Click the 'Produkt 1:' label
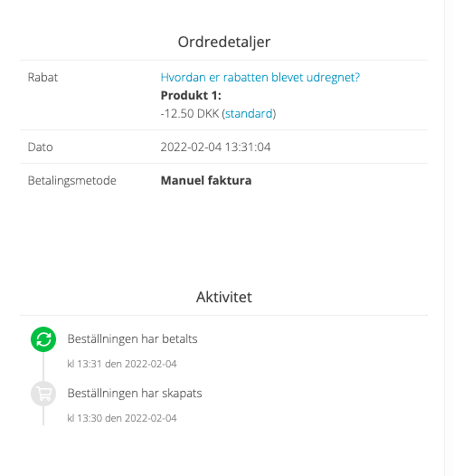453x476 pixels. 191,95
